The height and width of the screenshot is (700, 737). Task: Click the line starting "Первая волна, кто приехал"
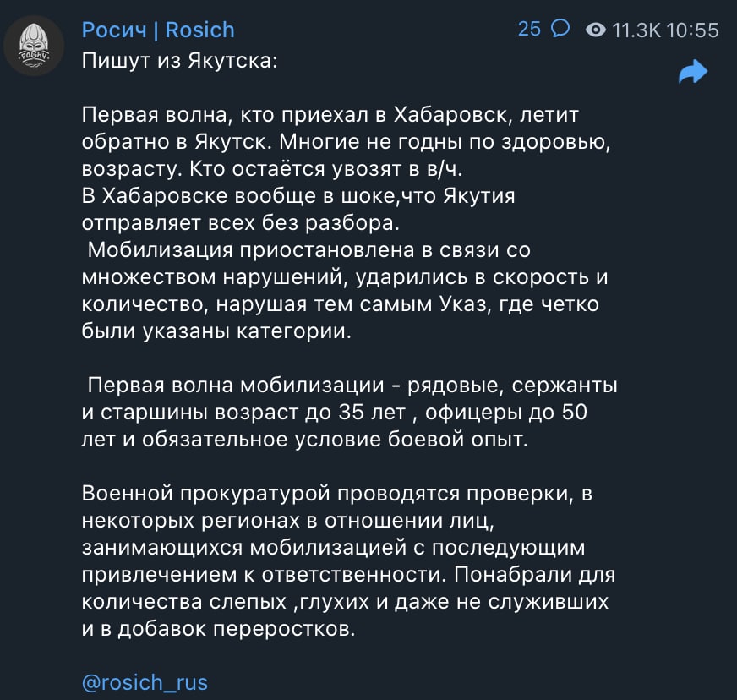coord(330,115)
